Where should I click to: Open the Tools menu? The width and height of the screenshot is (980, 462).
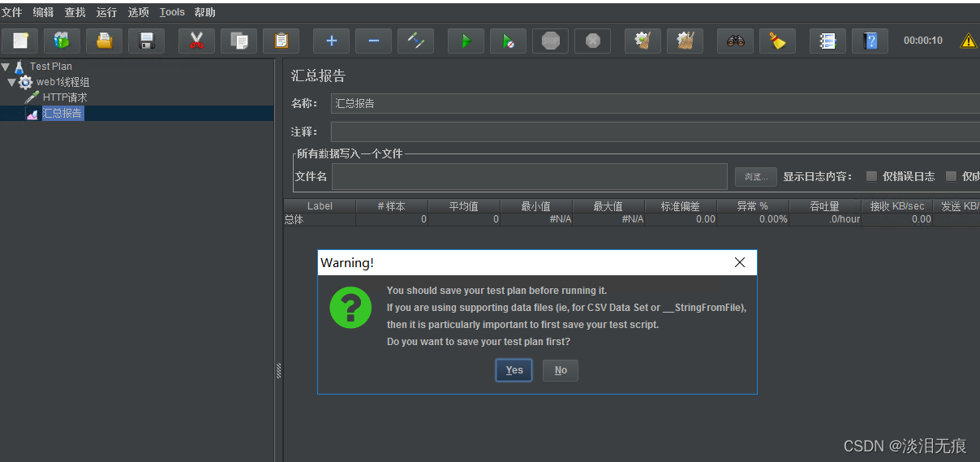point(172,12)
